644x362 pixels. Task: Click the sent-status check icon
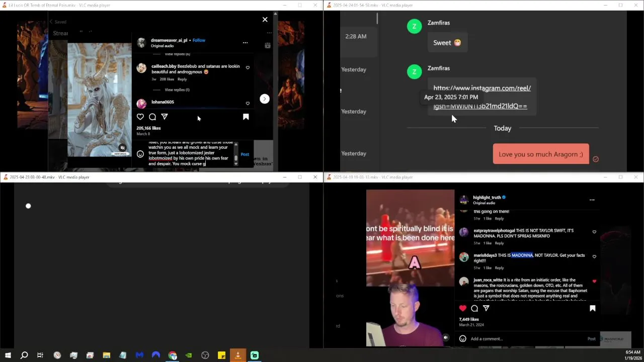point(596,159)
